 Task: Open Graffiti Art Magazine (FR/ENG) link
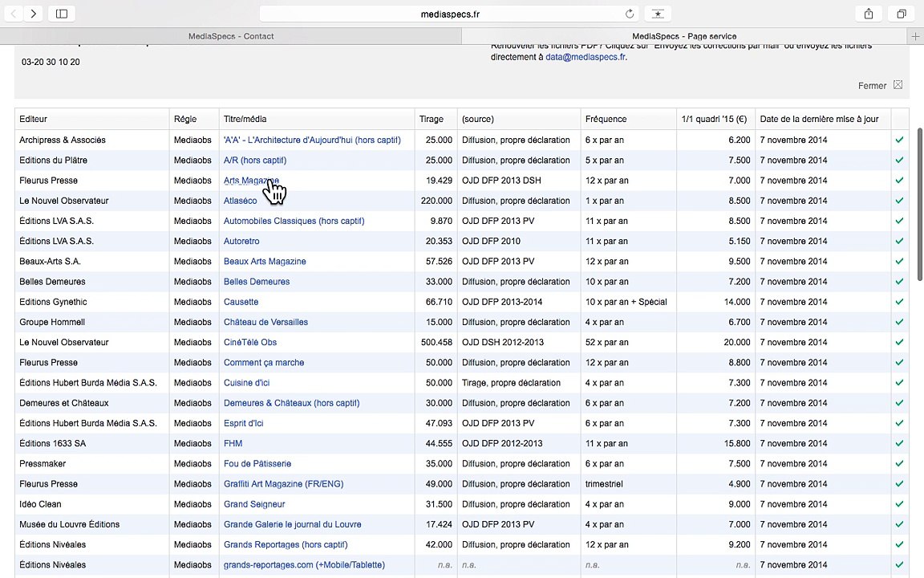point(283,483)
